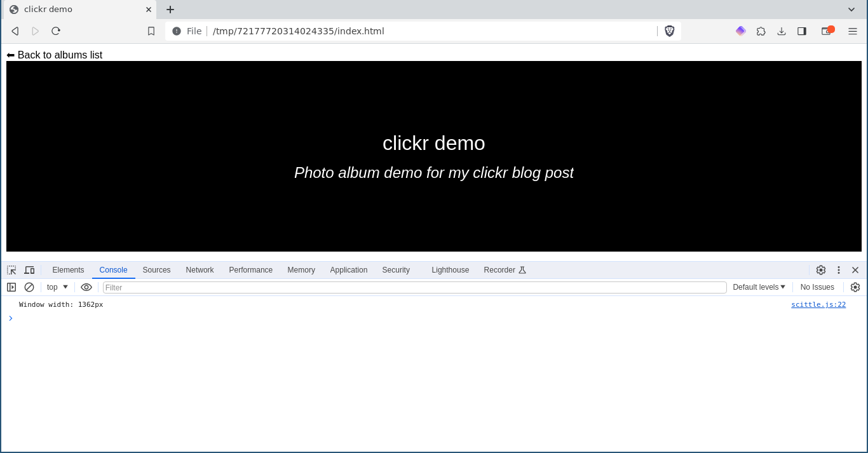The image size is (868, 453).
Task: Open the Network tab
Action: (x=200, y=270)
